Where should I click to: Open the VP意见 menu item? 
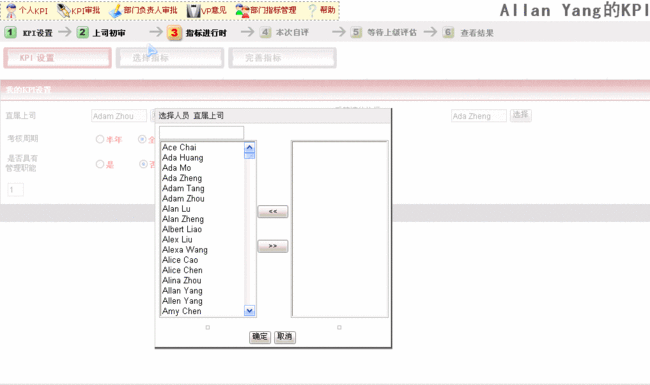click(214, 10)
